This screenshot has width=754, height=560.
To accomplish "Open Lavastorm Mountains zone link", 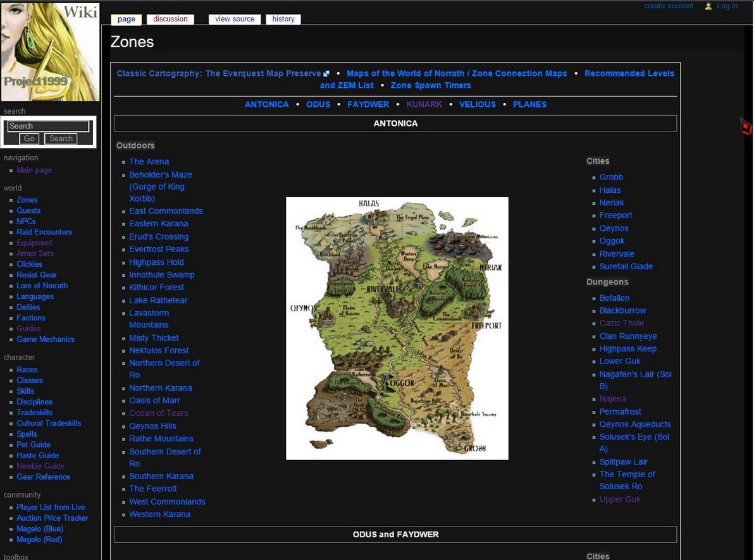I will 149,319.
